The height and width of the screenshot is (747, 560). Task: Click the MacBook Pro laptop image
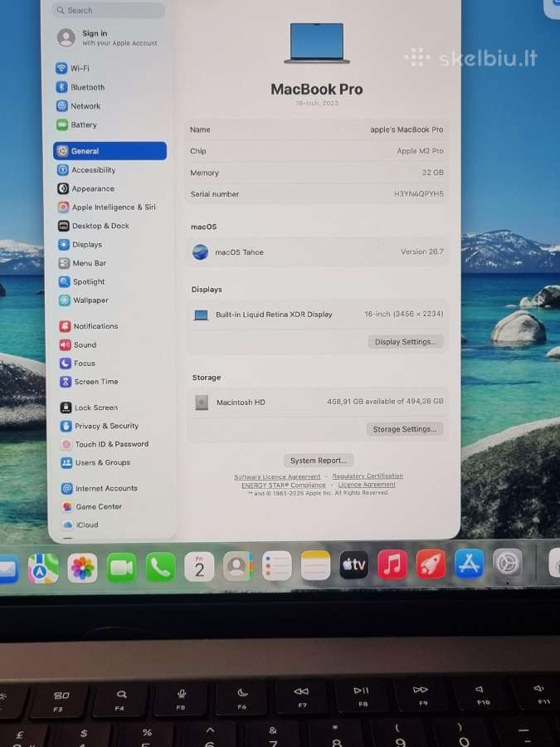317,43
